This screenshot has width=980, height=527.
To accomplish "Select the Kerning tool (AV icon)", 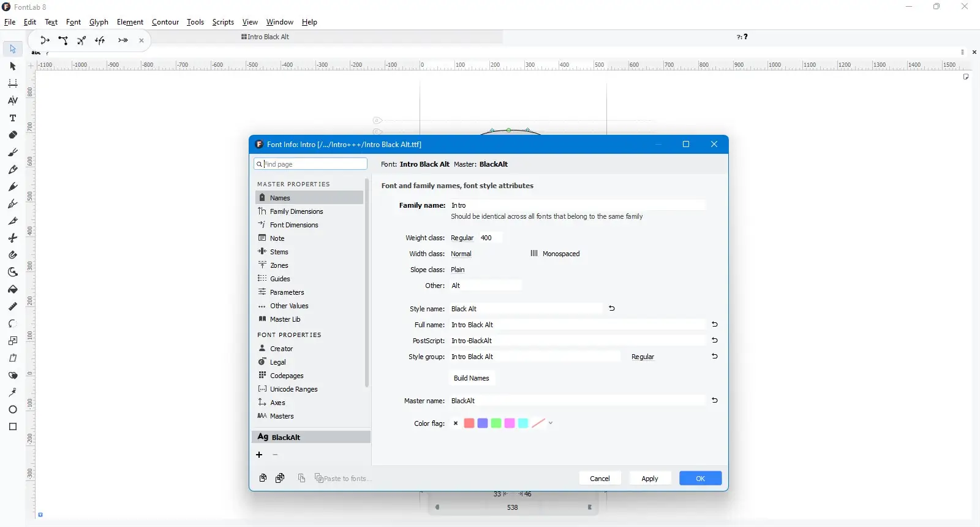I will pyautogui.click(x=13, y=100).
